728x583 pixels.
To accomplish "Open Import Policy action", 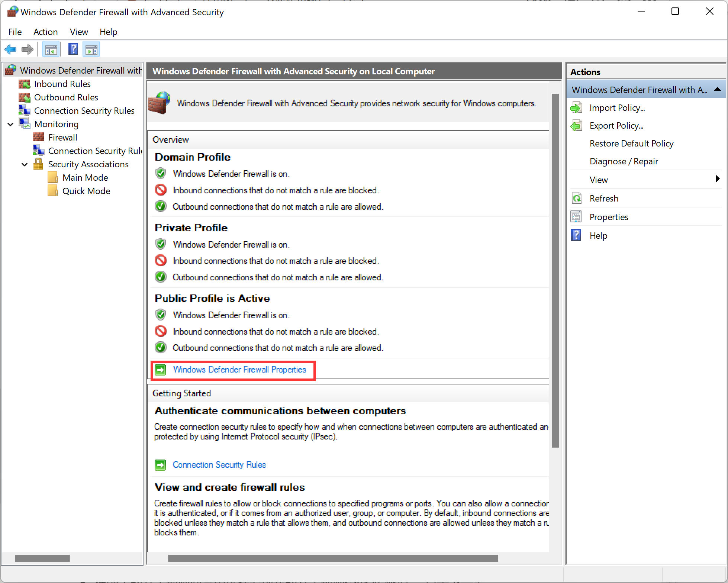I will (x=617, y=108).
